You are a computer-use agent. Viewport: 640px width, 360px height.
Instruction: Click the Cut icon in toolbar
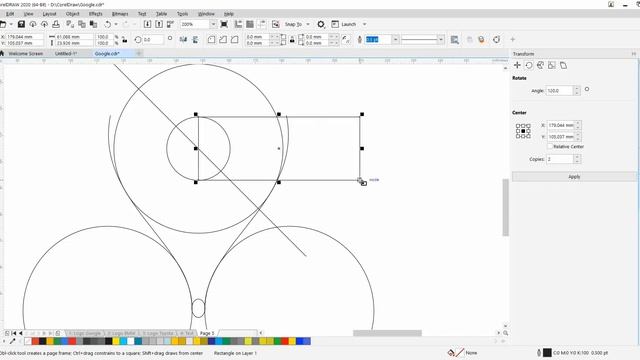coord(70,24)
